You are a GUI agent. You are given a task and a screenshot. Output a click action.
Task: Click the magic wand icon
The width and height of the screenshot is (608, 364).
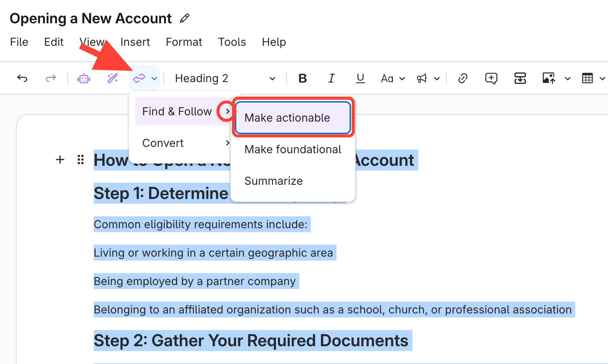point(113,79)
